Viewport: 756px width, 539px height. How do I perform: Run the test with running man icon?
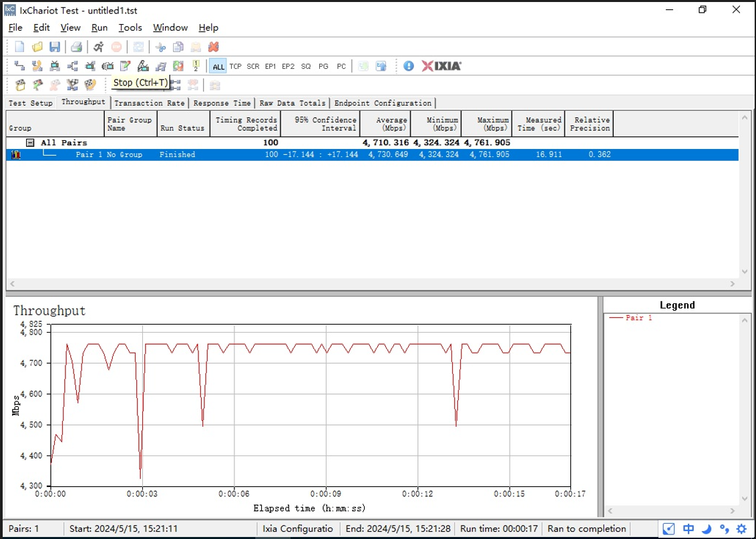pos(98,47)
